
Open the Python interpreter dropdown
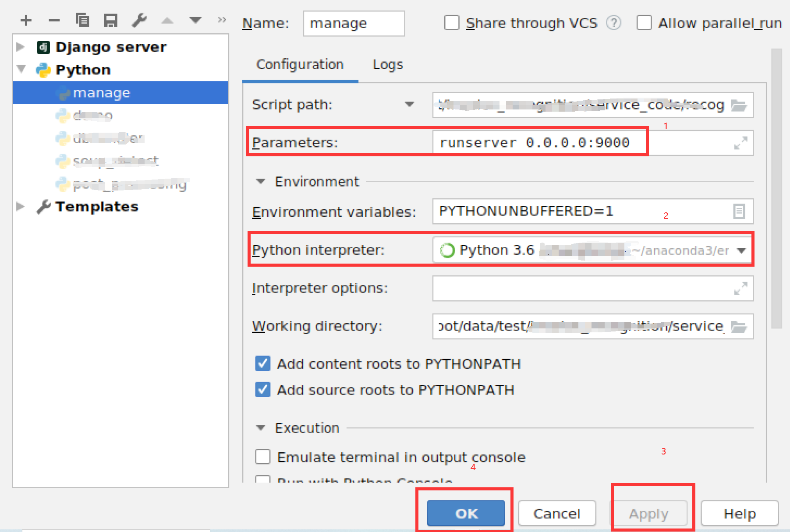pos(741,250)
